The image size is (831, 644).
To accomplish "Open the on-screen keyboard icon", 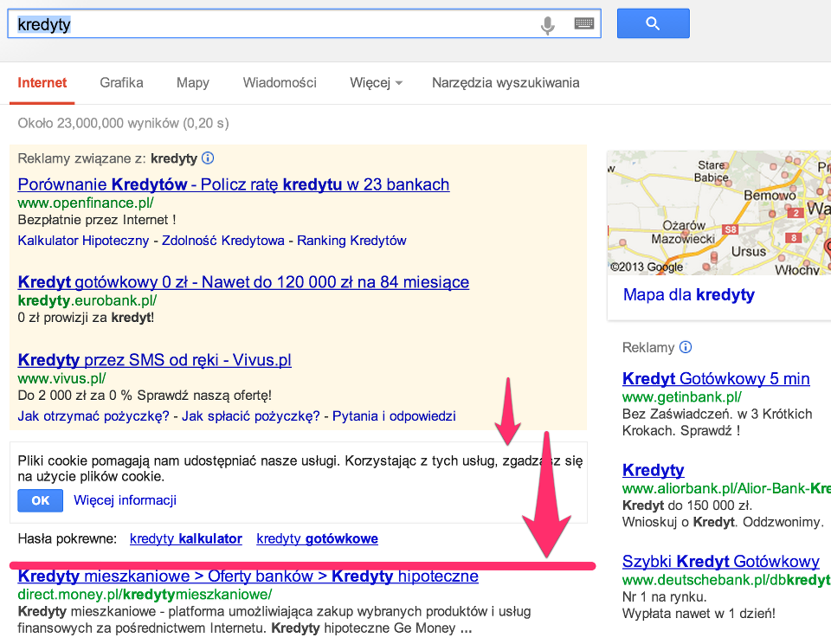I will click(584, 23).
